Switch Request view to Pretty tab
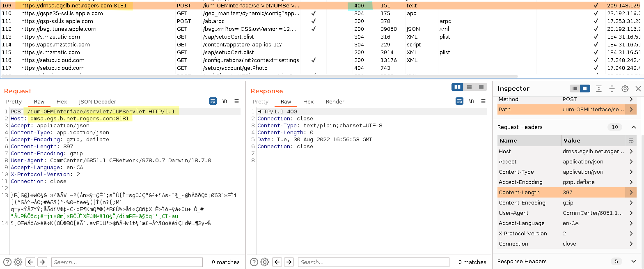 [14, 101]
